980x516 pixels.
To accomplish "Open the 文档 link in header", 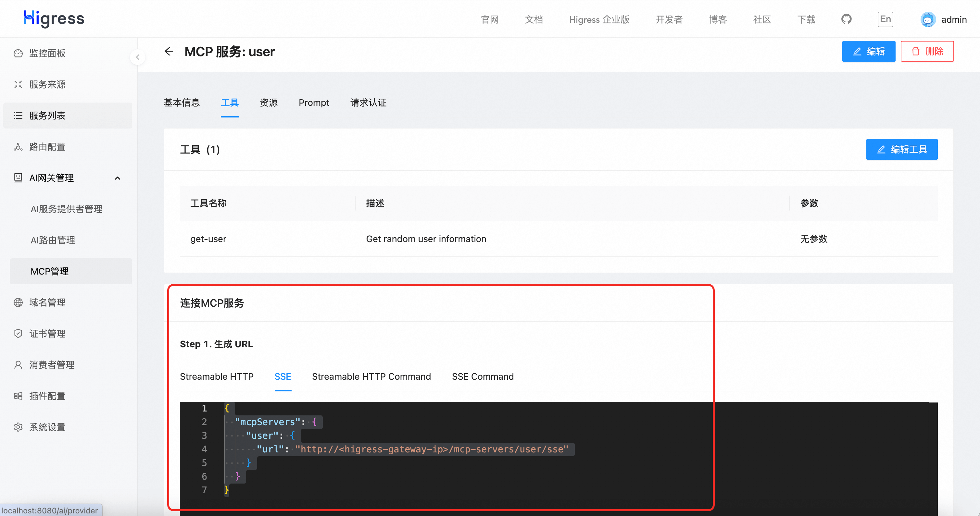I will pyautogui.click(x=534, y=19).
